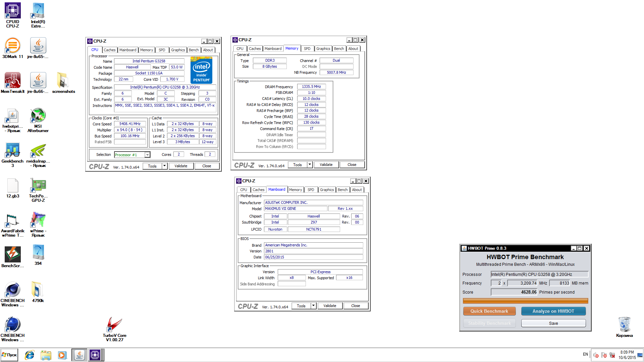Click Analyze on HWBOT button
This screenshot has width=644, height=362.
[553, 311]
